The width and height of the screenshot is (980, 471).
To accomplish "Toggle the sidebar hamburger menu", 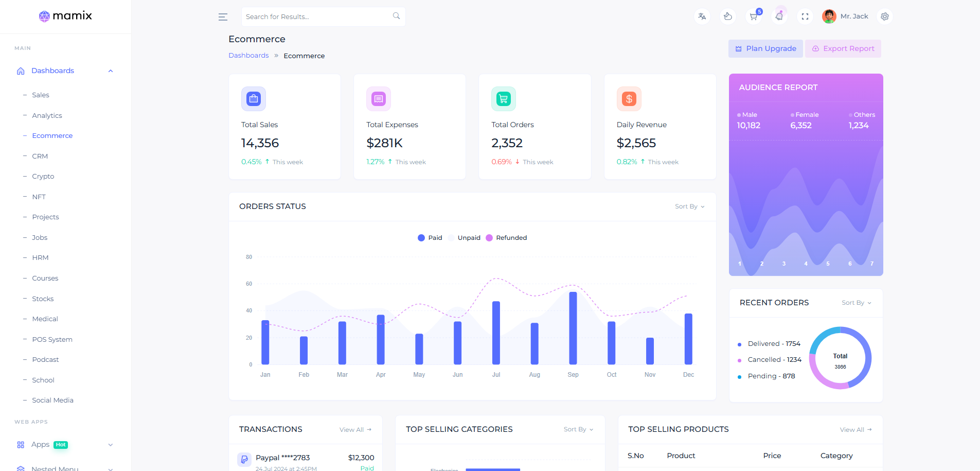I will click(223, 17).
